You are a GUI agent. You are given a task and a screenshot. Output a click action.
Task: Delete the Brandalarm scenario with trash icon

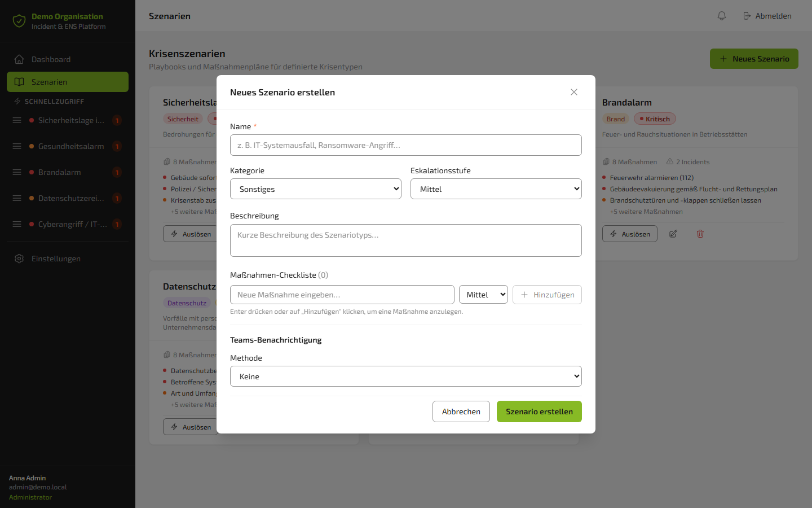click(700, 234)
